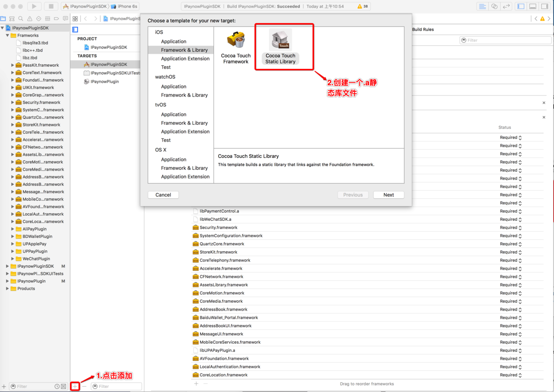Select the IPaynowPluginSDKUITests target
The width and height of the screenshot is (554, 392).
112,73
